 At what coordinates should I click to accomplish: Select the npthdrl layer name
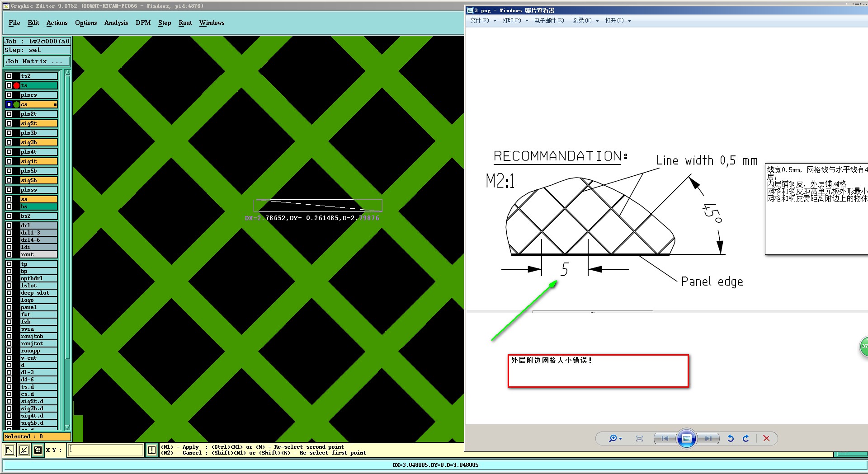point(39,278)
